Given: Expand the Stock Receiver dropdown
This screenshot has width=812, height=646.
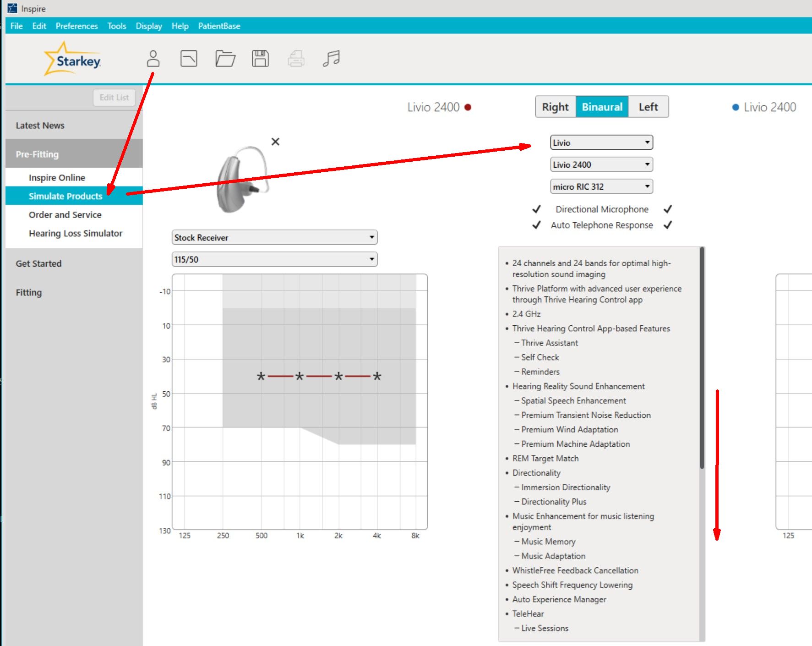Looking at the screenshot, I should pyautogui.click(x=274, y=237).
